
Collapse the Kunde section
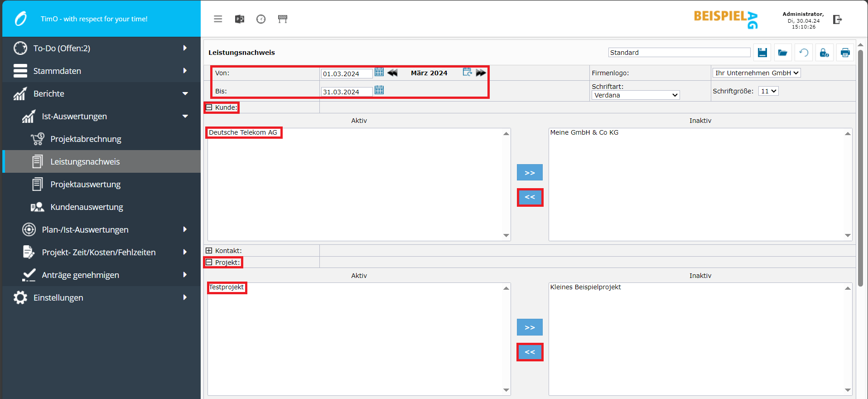(209, 107)
